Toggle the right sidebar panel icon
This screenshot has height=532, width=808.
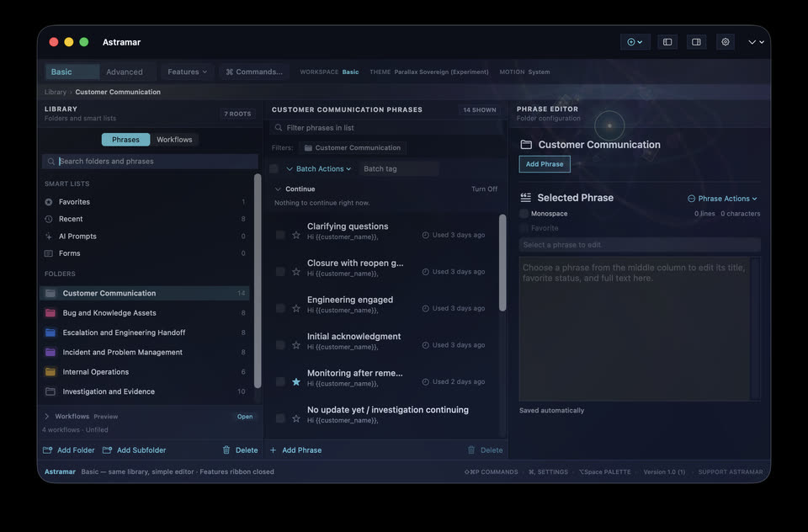(696, 42)
